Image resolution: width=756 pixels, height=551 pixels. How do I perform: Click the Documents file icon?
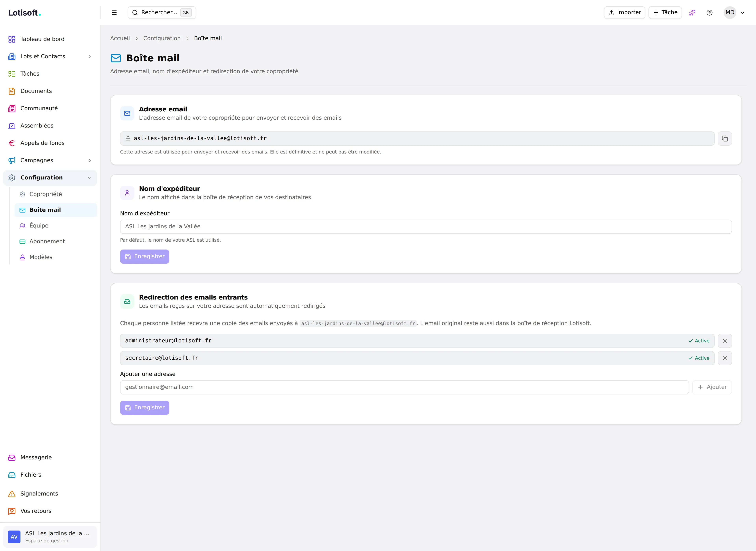[x=12, y=91]
